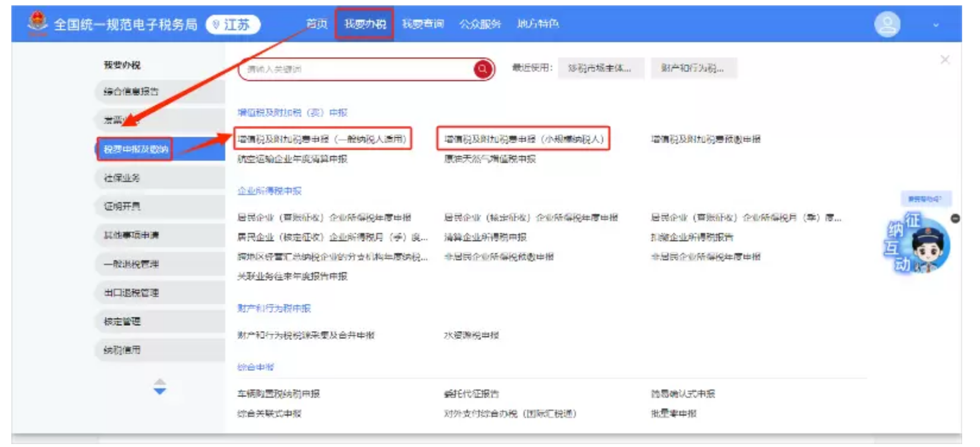The height and width of the screenshot is (447, 980).
Task: Open 扣缴企业所得税报告
Action: pyautogui.click(x=692, y=237)
